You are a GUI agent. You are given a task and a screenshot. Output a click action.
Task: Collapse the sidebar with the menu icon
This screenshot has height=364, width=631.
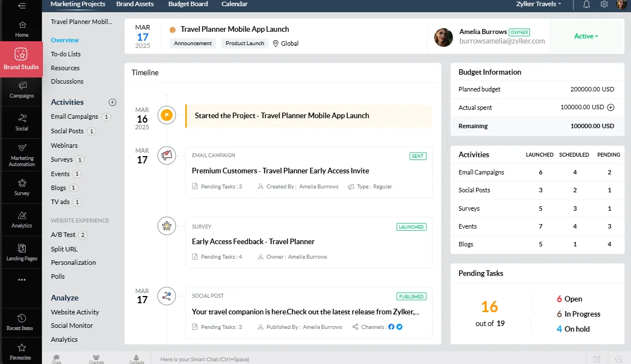point(22,5)
